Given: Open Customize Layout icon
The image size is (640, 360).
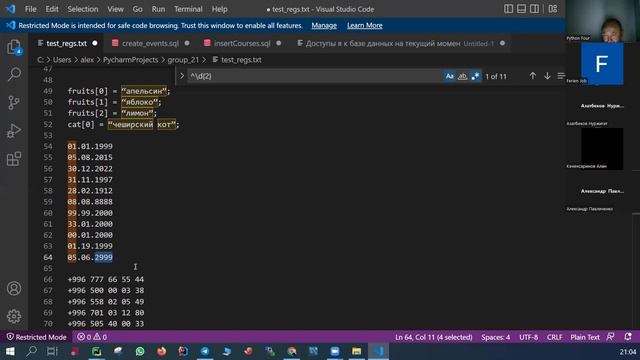Looking at the screenshot, I should point(553,9).
